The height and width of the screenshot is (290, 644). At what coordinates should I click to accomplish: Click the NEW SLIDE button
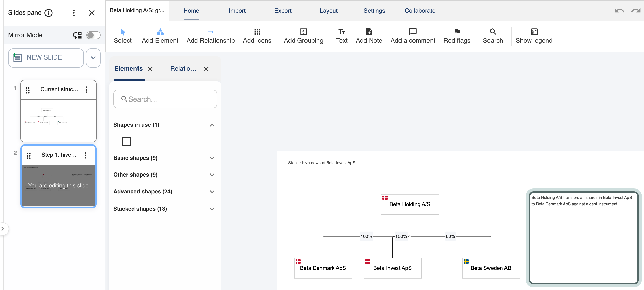(x=46, y=58)
